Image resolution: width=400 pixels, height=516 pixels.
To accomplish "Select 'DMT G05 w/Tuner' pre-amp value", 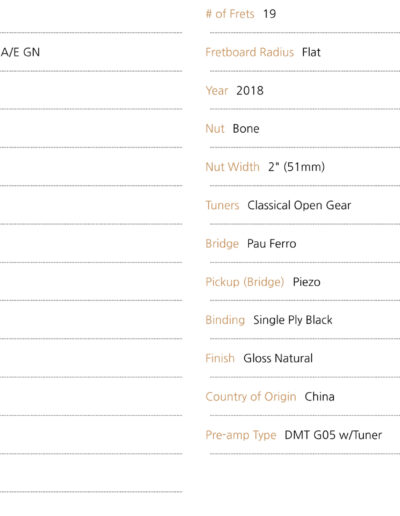I will pos(333,435).
